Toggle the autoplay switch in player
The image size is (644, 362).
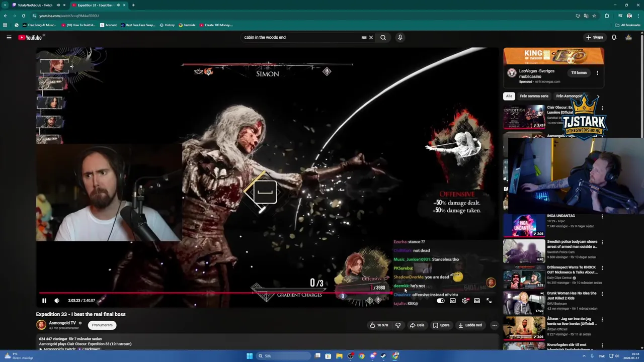pyautogui.click(x=440, y=301)
